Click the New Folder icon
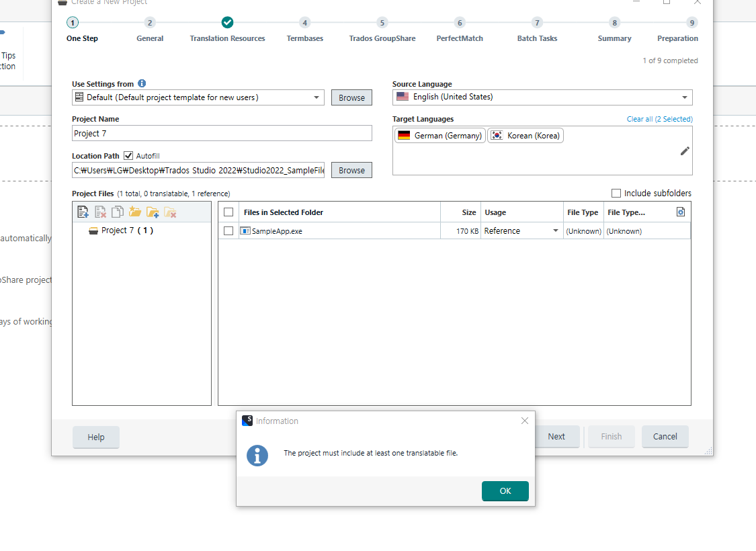The height and width of the screenshot is (551, 756). click(135, 211)
